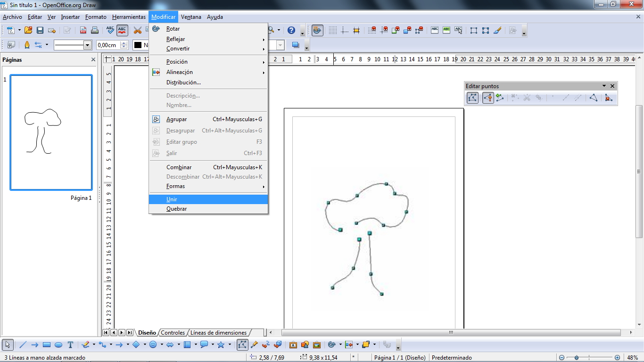Open the Distribución... dialog entry
Viewport: 644px width, 362px height.
click(208, 82)
